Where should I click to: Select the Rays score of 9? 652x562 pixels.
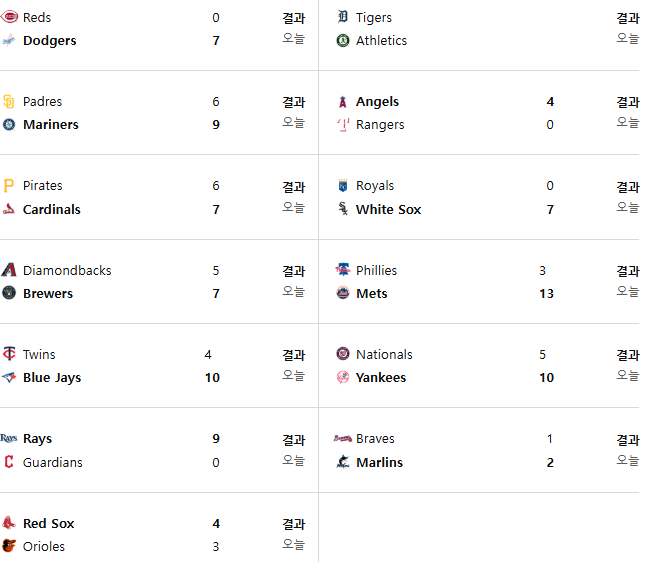[x=216, y=439]
